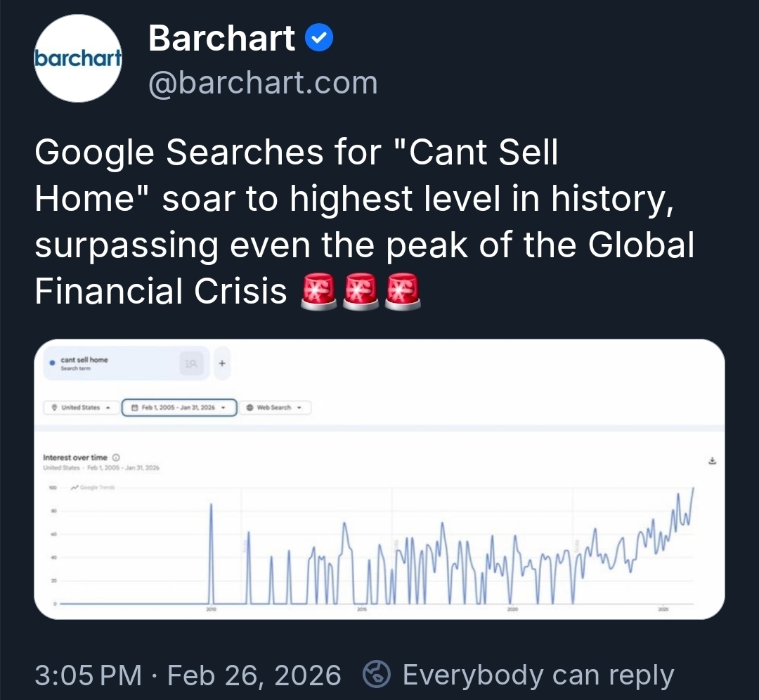Click the 2010 label on the chart axis
Viewport: 759px width, 700px height.
[x=212, y=611]
